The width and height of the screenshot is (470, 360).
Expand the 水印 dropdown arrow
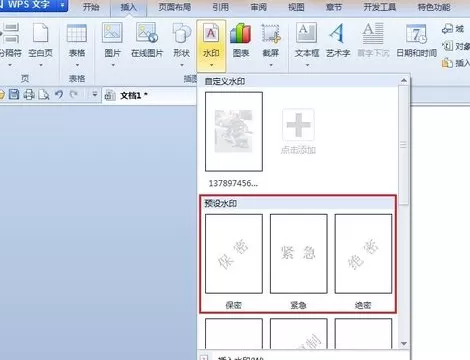[x=211, y=65]
